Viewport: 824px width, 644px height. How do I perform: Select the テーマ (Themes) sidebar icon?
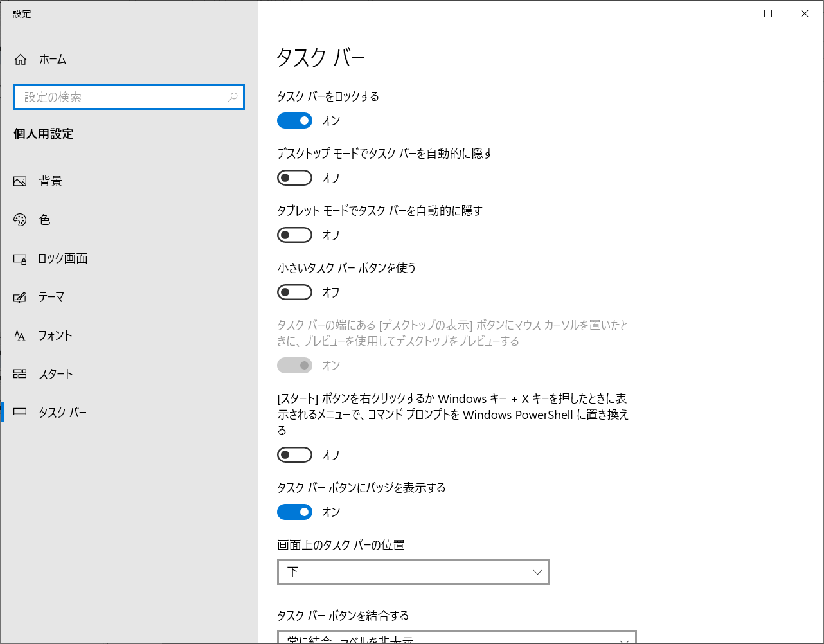(x=21, y=296)
